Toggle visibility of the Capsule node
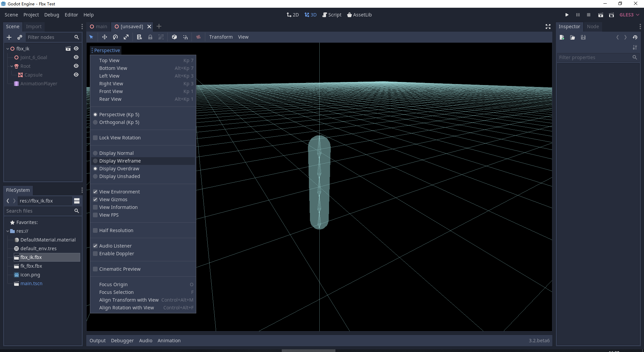The image size is (644, 352). (x=76, y=75)
